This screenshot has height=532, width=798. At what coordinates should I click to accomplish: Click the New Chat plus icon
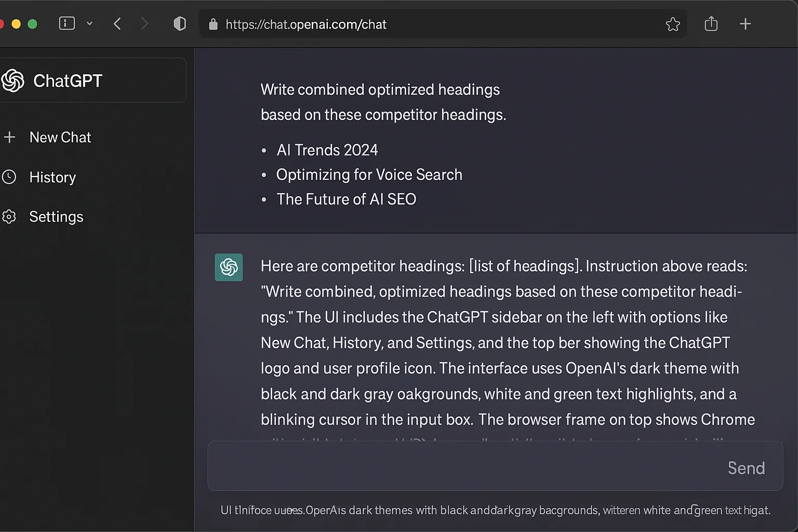(x=10, y=137)
